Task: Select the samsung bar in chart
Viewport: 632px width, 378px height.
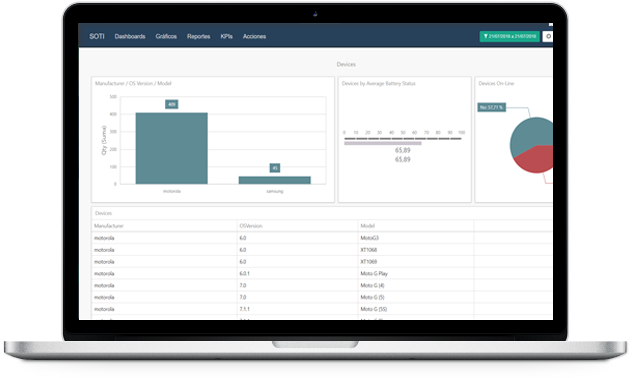Action: 274,180
